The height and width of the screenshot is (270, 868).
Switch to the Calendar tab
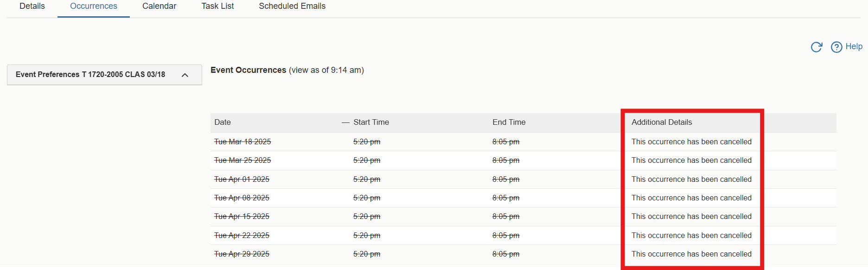(x=159, y=6)
